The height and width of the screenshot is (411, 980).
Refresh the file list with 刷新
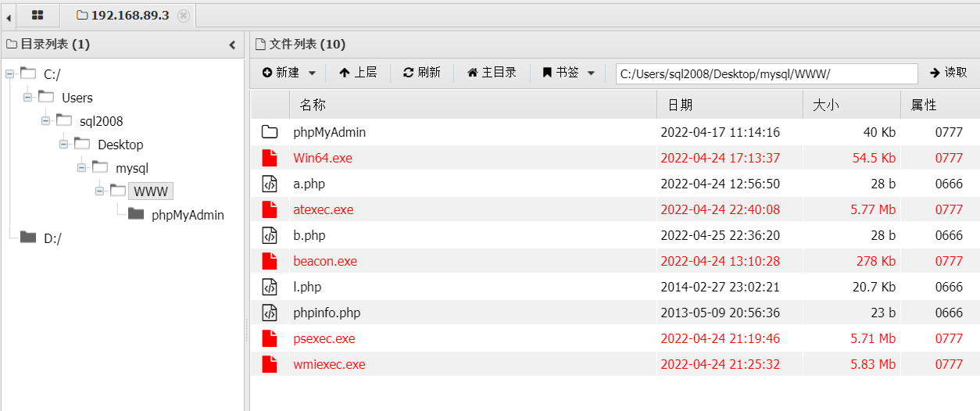[x=422, y=73]
